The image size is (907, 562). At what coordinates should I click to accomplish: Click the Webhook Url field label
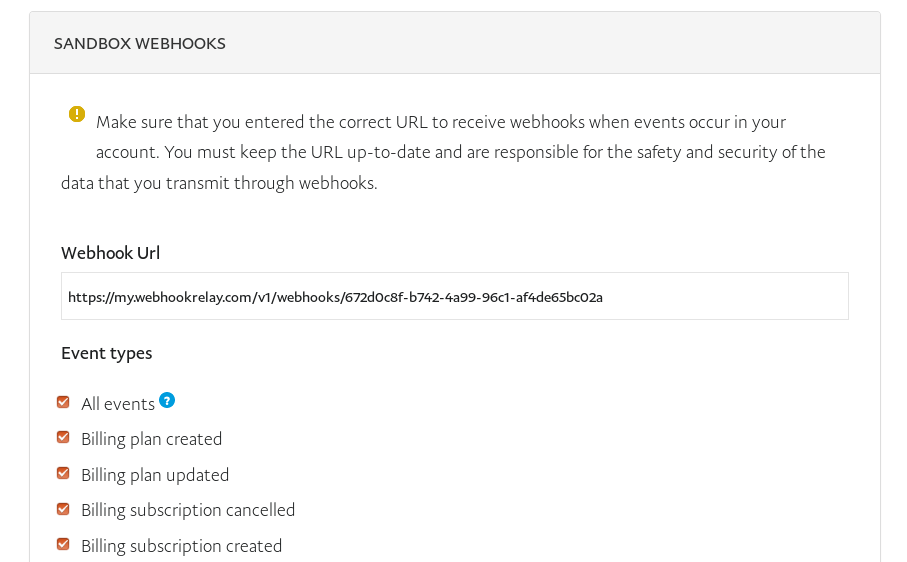110,253
